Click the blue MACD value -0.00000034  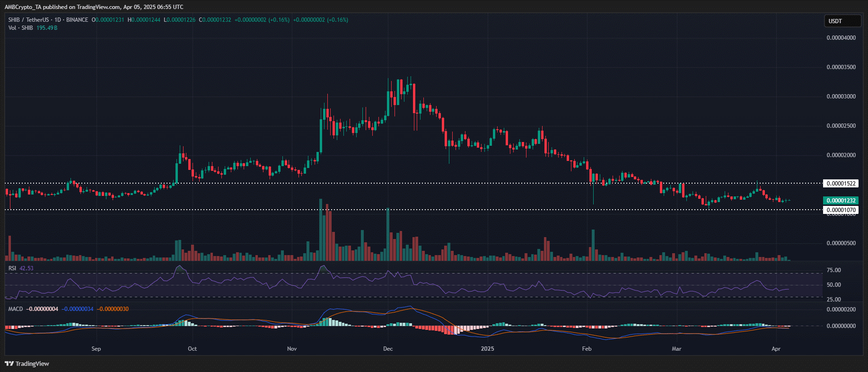[x=79, y=309]
